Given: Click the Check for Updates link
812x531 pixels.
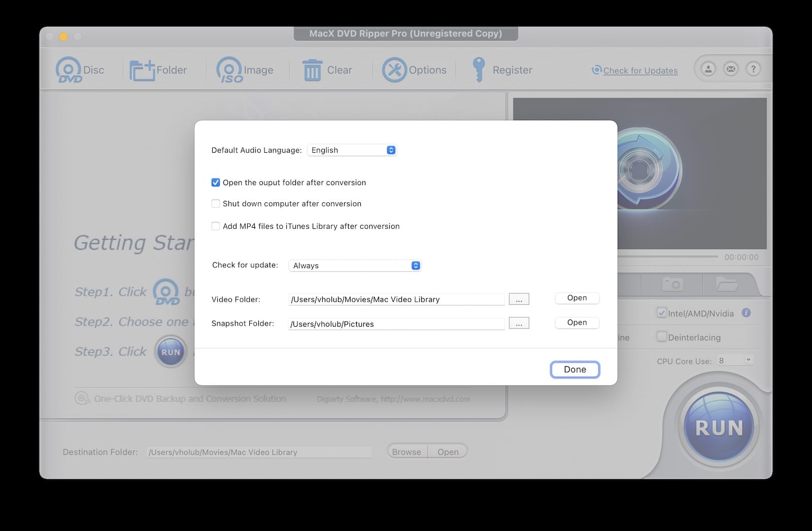Looking at the screenshot, I should click(x=640, y=70).
